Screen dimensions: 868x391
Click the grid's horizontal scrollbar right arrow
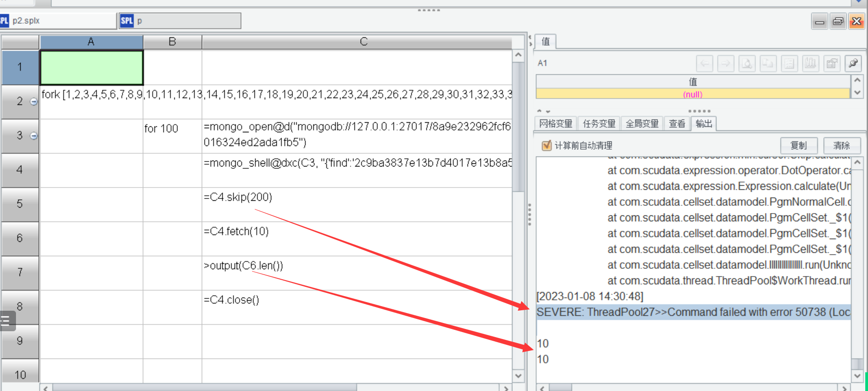pos(506,388)
